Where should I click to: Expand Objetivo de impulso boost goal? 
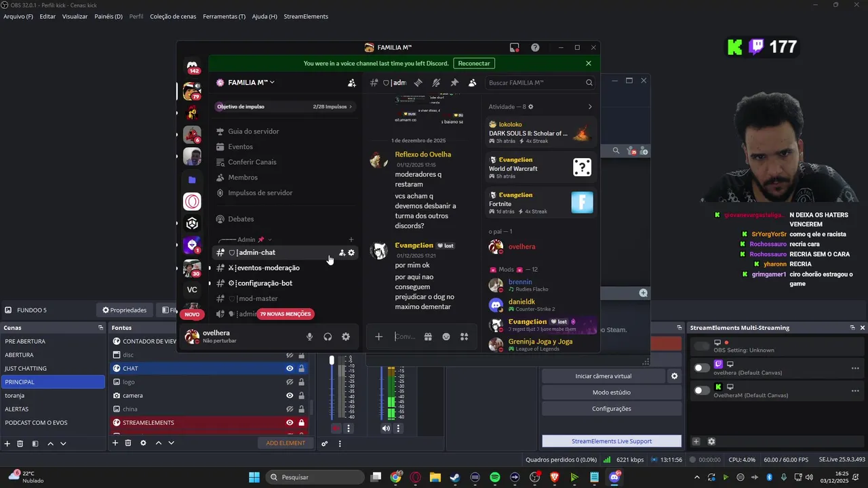[284, 106]
